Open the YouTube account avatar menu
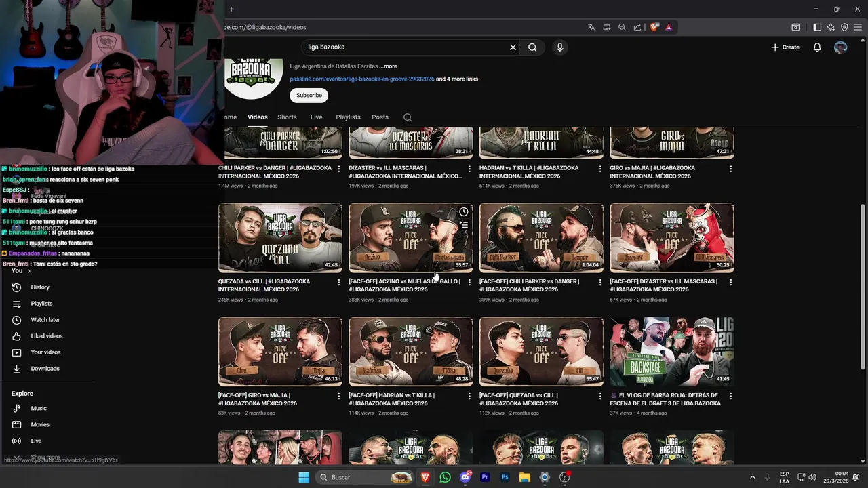This screenshot has width=868, height=488. (840, 47)
